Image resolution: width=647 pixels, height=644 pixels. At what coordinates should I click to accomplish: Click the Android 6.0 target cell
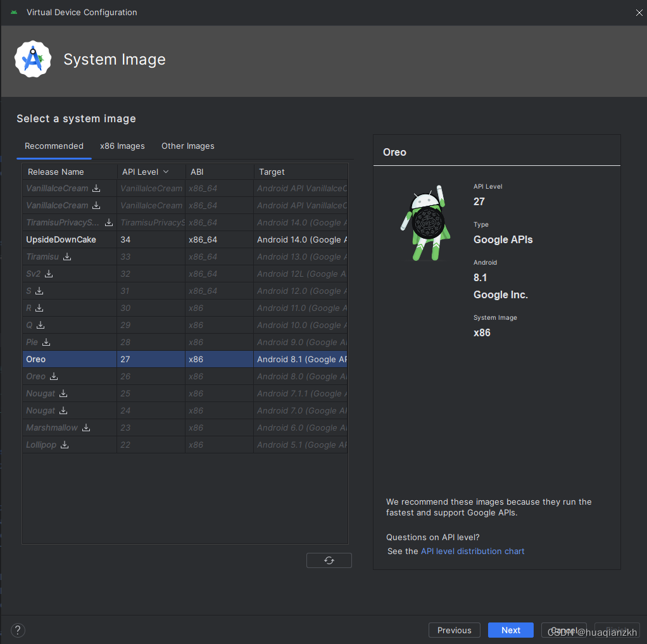click(301, 427)
